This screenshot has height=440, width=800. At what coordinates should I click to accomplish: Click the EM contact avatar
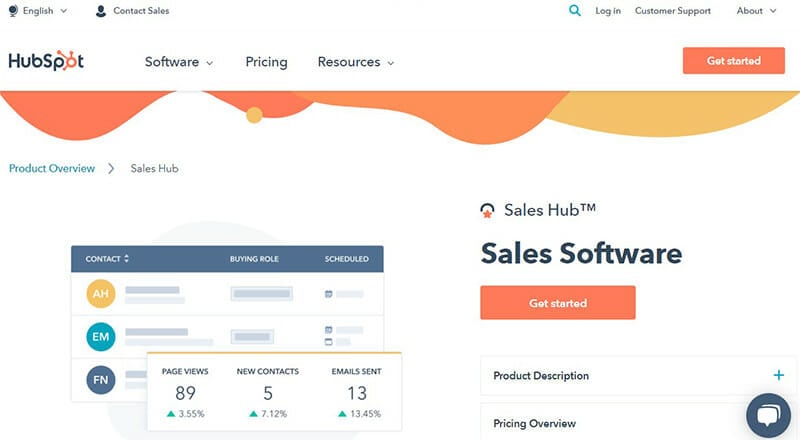[x=101, y=337]
